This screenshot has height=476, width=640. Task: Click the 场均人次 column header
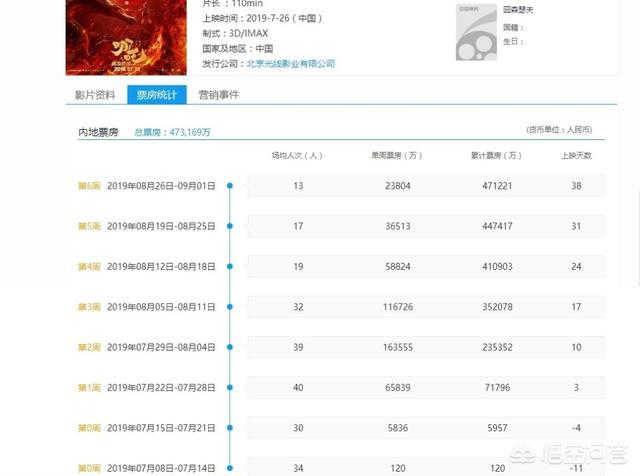coord(297,156)
